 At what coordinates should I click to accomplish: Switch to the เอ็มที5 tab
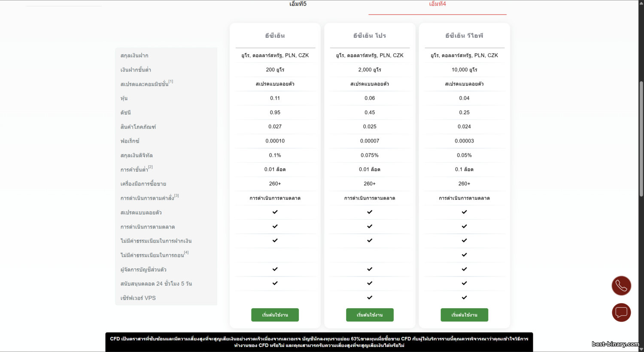coord(298,4)
